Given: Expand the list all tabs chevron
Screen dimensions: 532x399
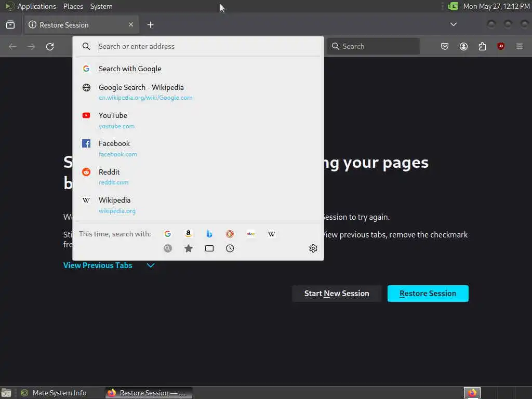Looking at the screenshot, I should tap(453, 24).
